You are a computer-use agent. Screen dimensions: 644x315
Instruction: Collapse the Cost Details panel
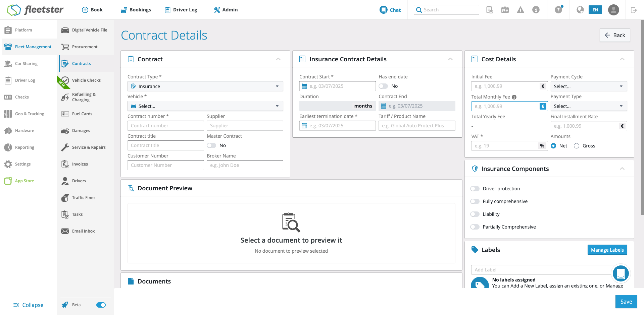[x=622, y=59]
